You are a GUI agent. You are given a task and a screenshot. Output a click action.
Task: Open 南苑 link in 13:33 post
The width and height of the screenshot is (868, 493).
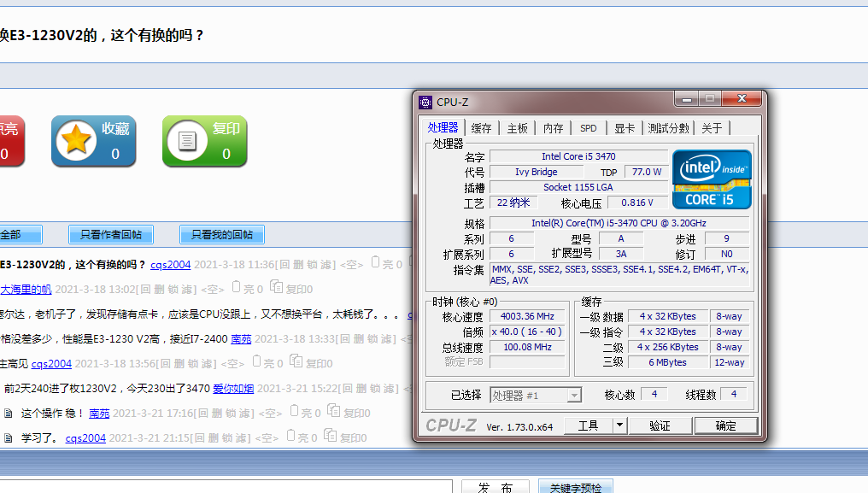[x=241, y=338]
